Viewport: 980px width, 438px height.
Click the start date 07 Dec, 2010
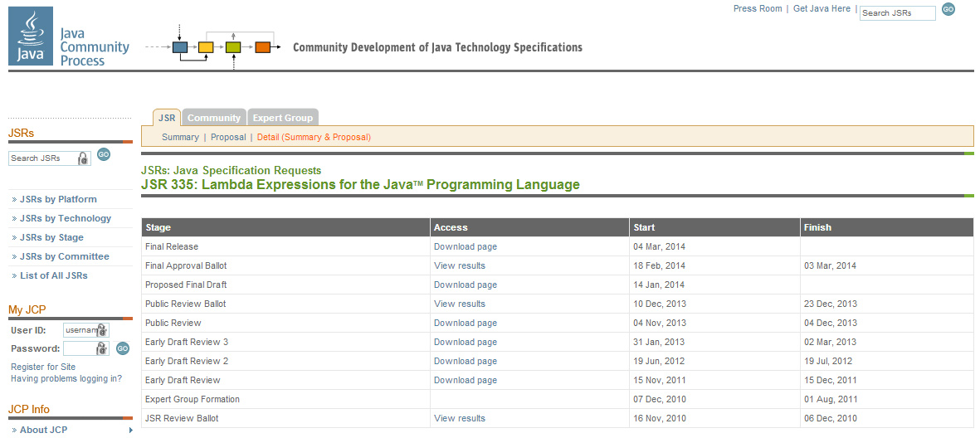(660, 399)
